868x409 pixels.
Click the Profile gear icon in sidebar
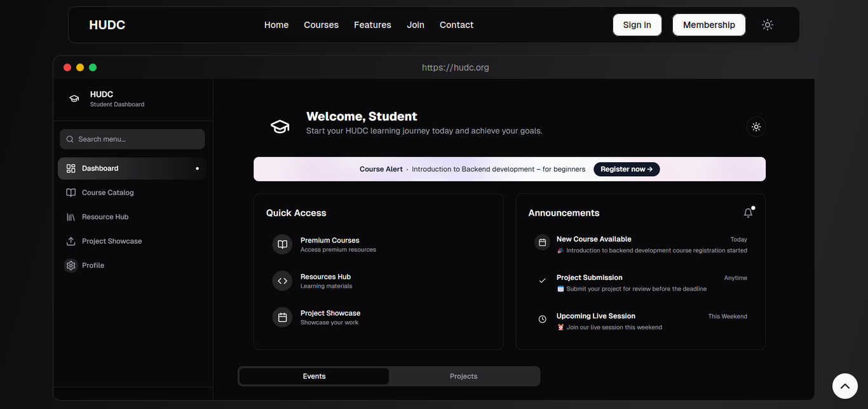[x=71, y=265]
